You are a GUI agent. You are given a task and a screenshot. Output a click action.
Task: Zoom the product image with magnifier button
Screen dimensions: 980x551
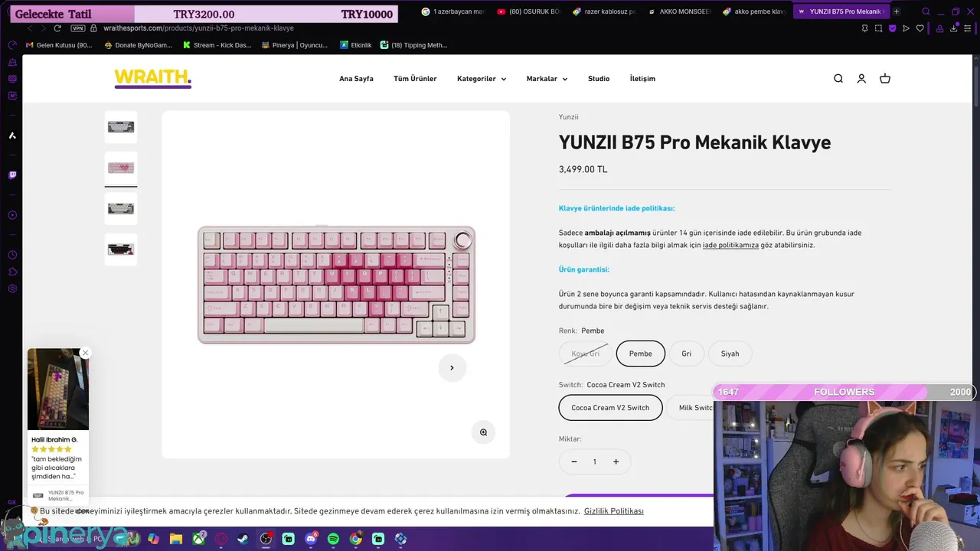point(483,432)
